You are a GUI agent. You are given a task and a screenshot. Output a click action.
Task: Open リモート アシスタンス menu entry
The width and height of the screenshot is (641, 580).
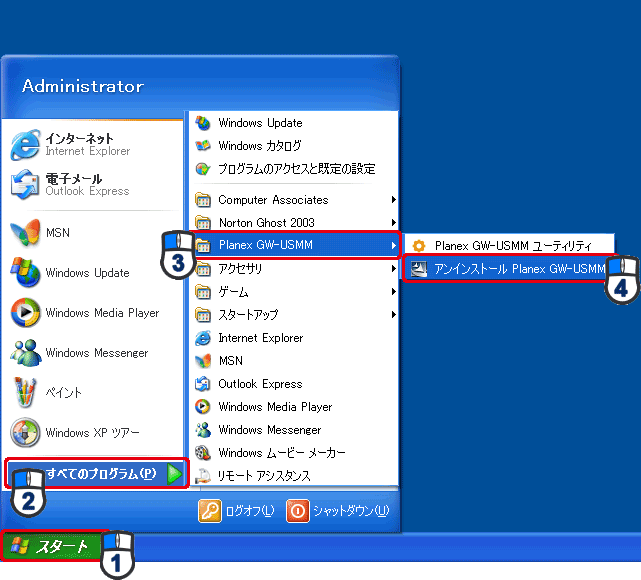295,476
